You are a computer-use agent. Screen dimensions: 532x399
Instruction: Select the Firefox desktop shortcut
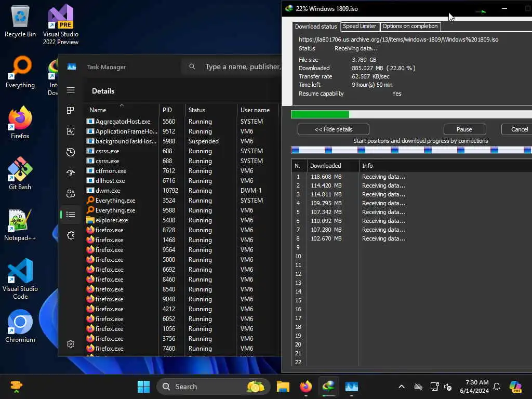pos(20,123)
